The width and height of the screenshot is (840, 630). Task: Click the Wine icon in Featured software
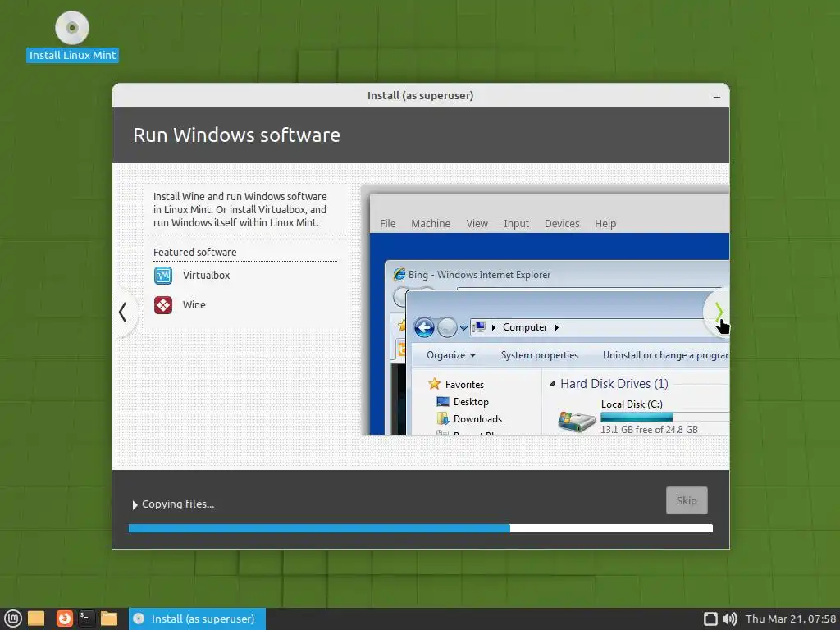163,305
